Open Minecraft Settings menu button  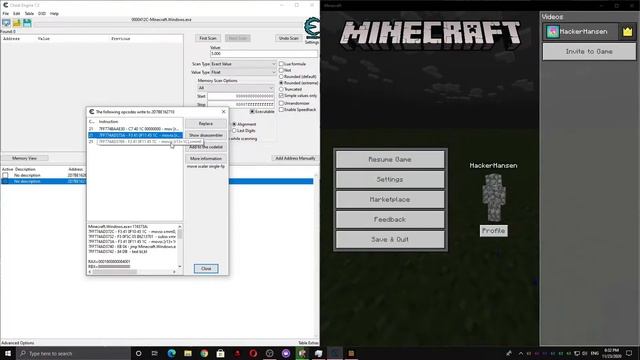click(390, 180)
